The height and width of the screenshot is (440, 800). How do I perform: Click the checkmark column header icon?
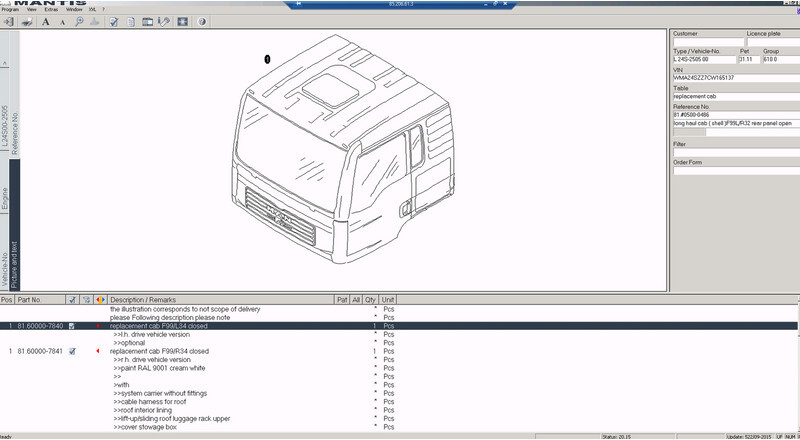tap(72, 300)
